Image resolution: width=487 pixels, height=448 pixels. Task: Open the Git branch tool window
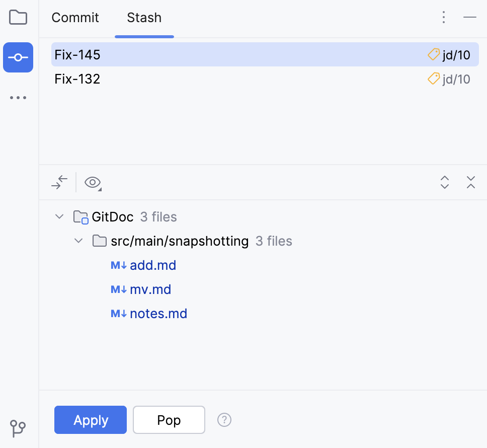18,428
